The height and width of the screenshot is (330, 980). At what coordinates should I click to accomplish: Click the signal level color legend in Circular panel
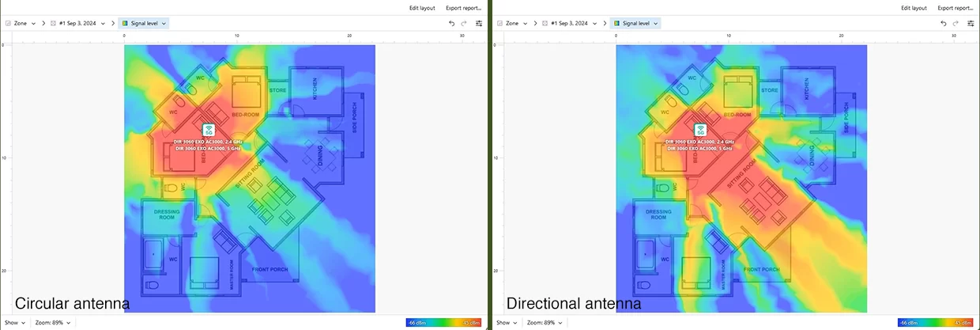point(443,323)
